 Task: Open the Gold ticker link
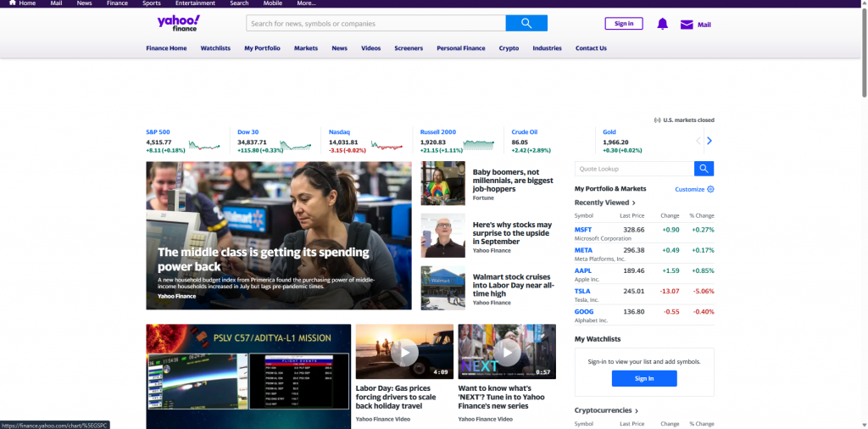[x=609, y=132]
